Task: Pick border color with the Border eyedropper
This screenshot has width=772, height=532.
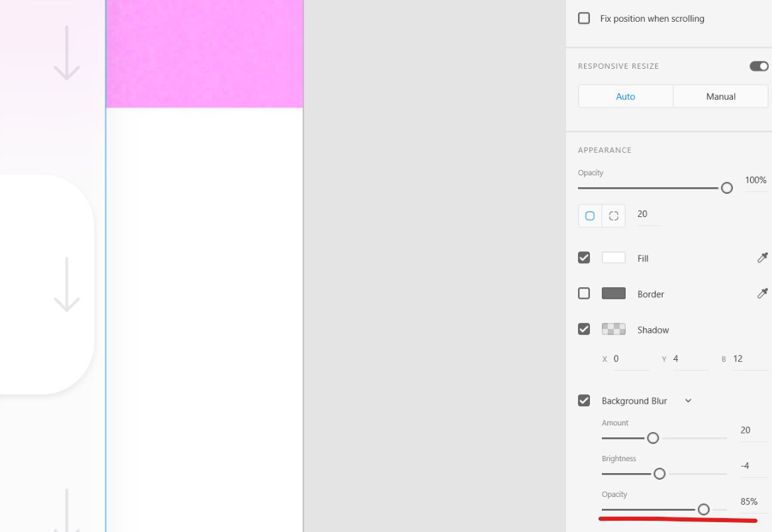Action: click(x=762, y=293)
